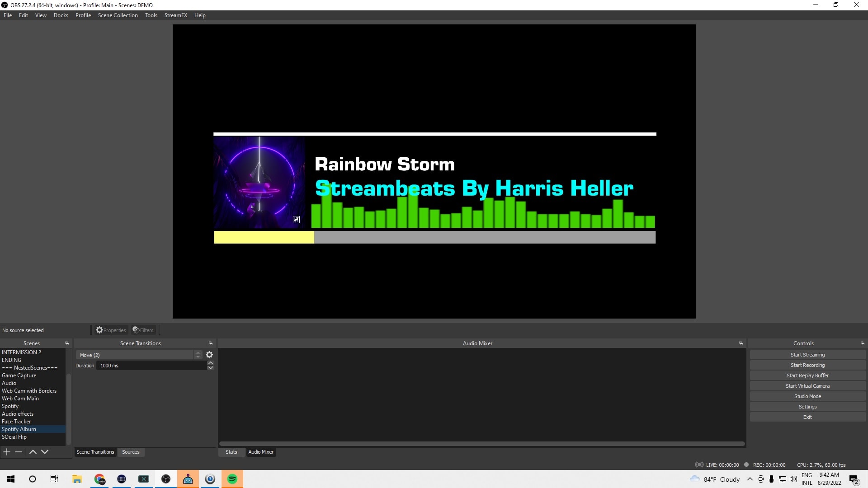
Task: Click the Properties gear icon
Action: 100,330
